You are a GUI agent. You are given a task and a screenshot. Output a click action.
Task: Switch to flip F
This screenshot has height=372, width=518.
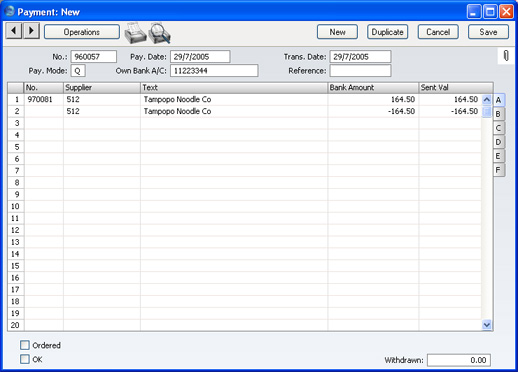click(499, 170)
